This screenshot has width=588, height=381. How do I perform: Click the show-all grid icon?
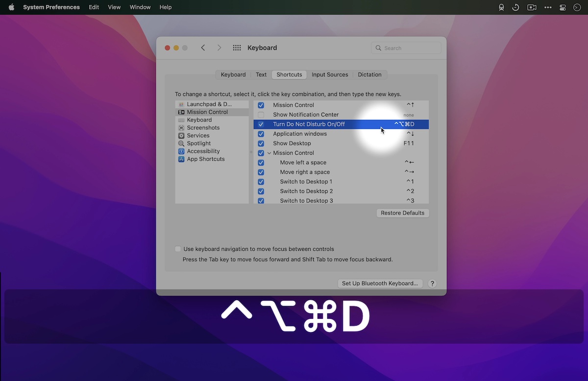pos(237,48)
